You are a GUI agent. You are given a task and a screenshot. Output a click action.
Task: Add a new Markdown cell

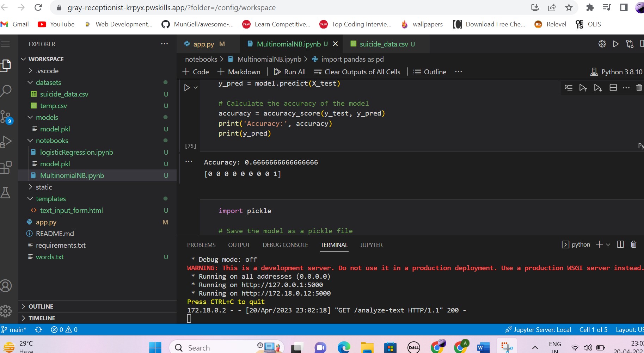[x=239, y=72]
